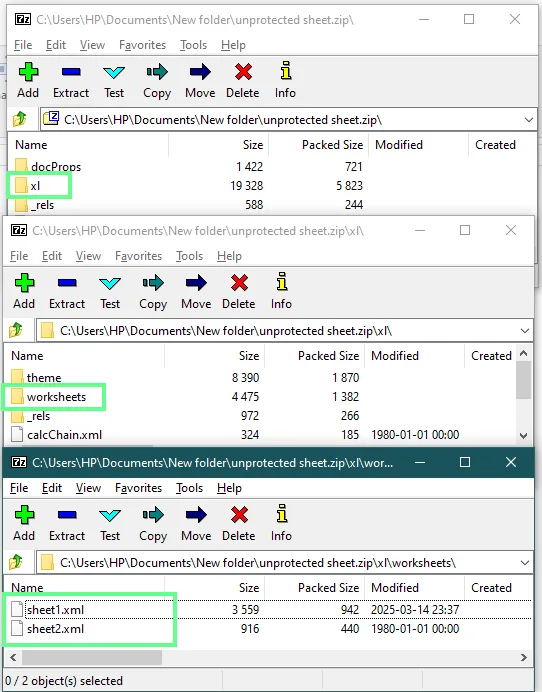The image size is (542, 692).
Task: Click Info icon in the xl window
Action: [282, 282]
